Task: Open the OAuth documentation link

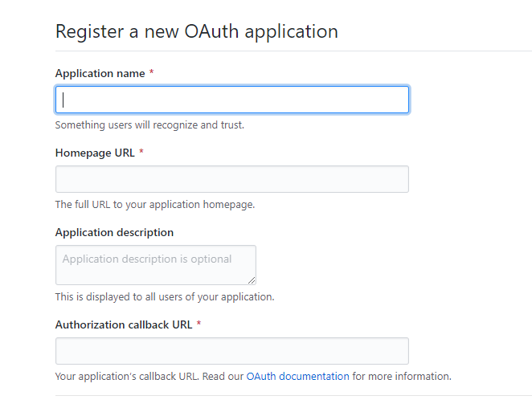Action: pyautogui.click(x=297, y=376)
